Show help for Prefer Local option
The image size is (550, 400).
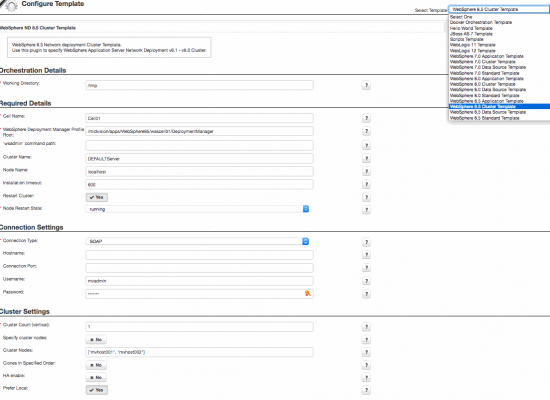[x=366, y=390]
